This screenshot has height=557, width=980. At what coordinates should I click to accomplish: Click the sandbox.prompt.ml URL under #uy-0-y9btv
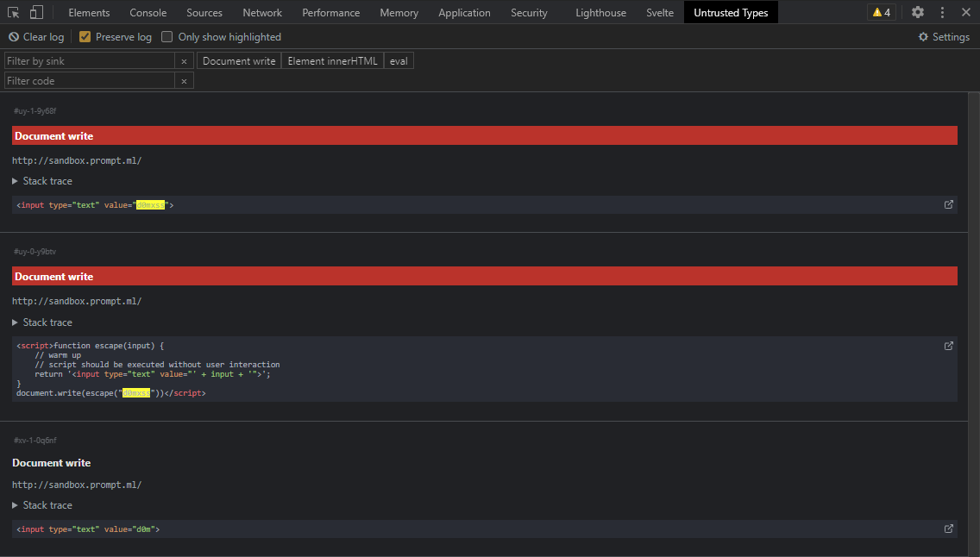click(77, 301)
